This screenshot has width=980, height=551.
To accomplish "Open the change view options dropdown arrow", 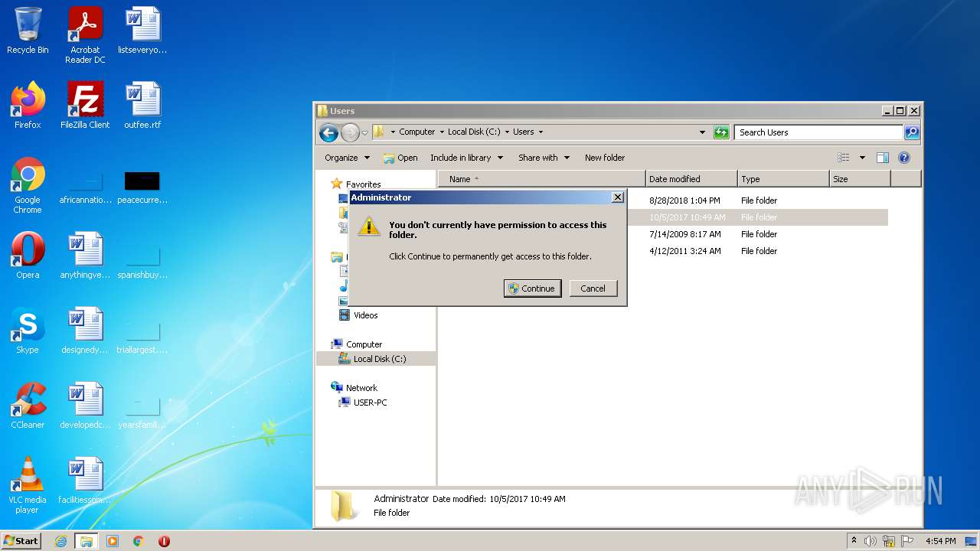I will [862, 158].
